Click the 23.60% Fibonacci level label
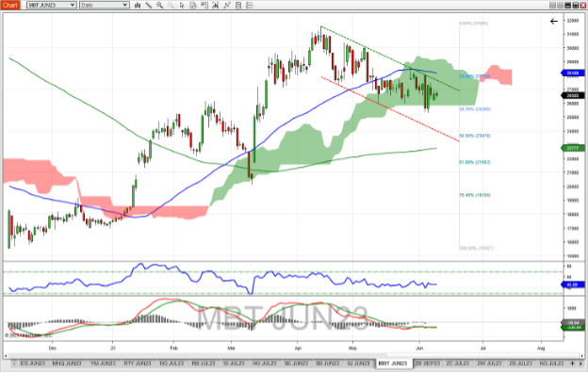The height and width of the screenshot is (373, 588). pyautogui.click(x=475, y=76)
